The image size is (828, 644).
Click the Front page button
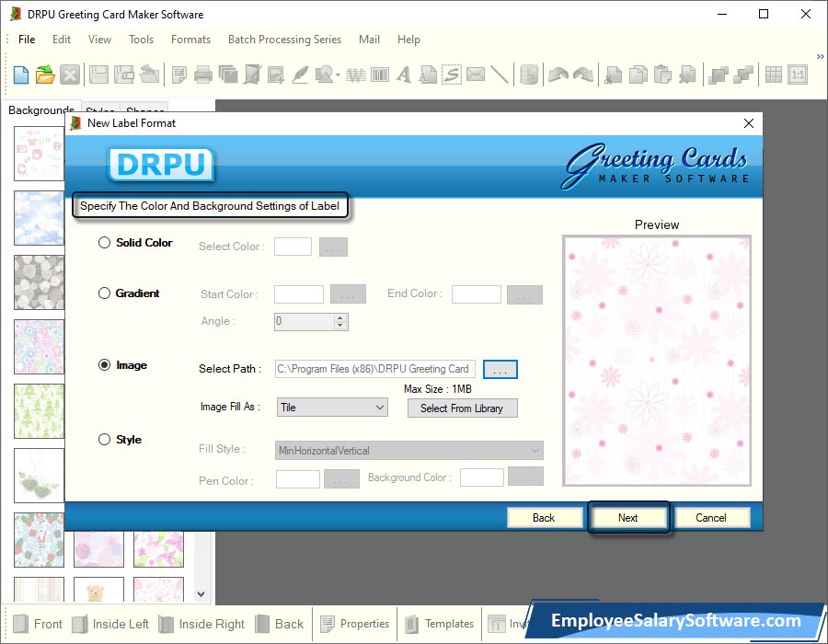point(38,624)
